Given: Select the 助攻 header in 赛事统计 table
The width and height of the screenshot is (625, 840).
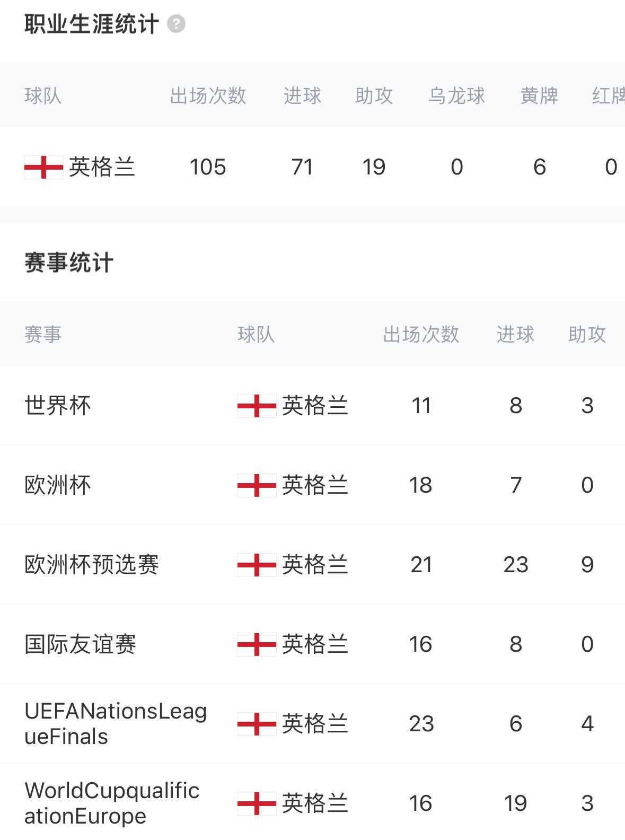Looking at the screenshot, I should pos(587,335).
